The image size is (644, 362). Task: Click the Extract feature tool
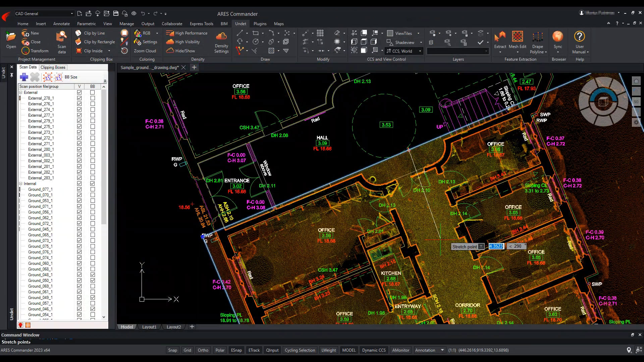click(x=500, y=40)
